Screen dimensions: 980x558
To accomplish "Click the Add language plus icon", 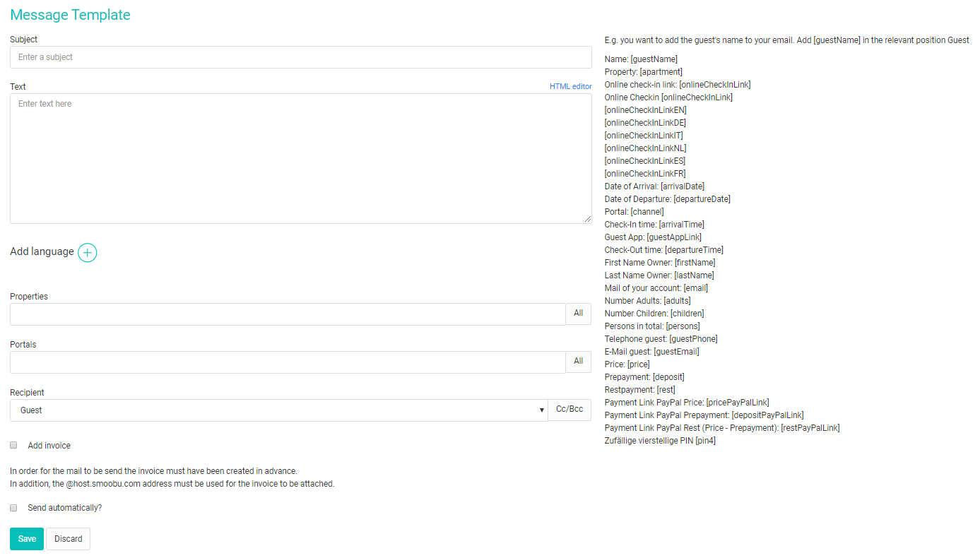I will coord(87,252).
